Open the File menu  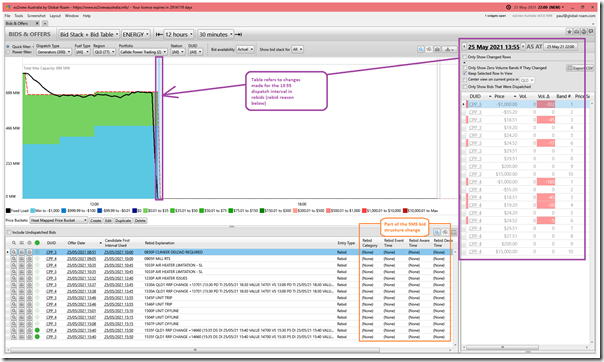coord(7,16)
